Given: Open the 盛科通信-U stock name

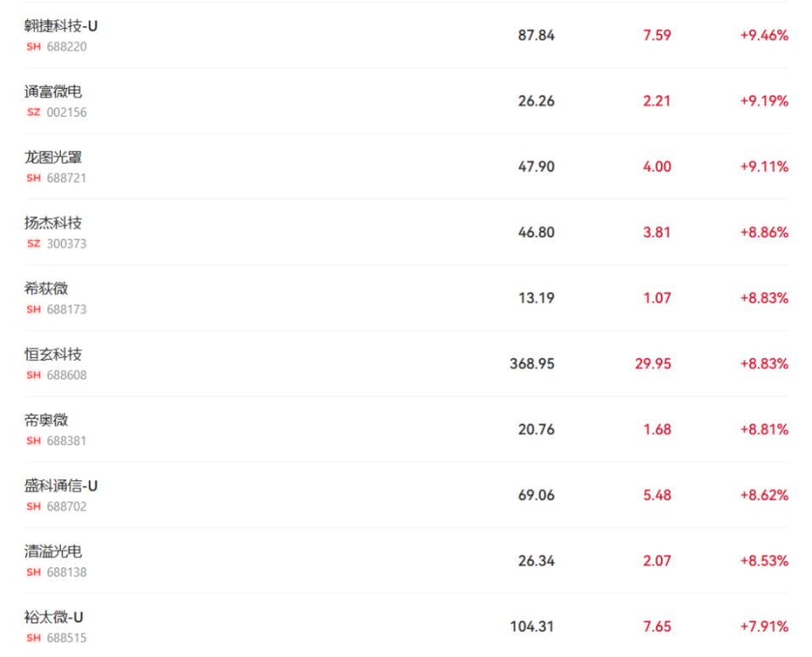Looking at the screenshot, I should pos(61,486).
